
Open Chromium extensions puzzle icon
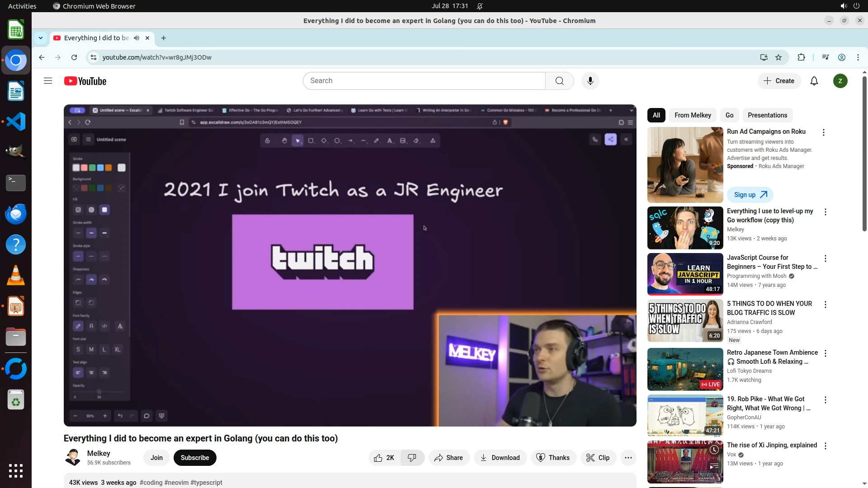(801, 57)
